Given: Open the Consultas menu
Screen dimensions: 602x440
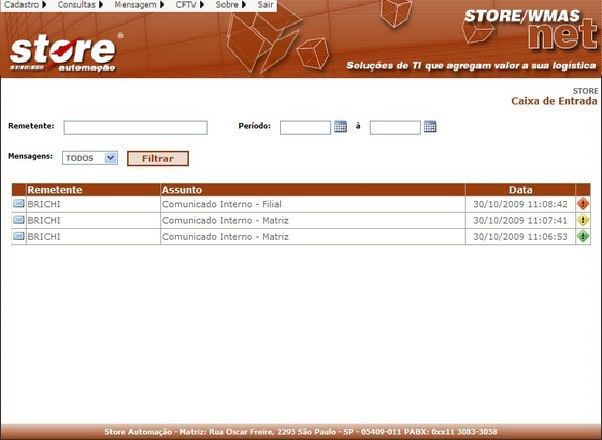Looking at the screenshot, I should pos(80,6).
